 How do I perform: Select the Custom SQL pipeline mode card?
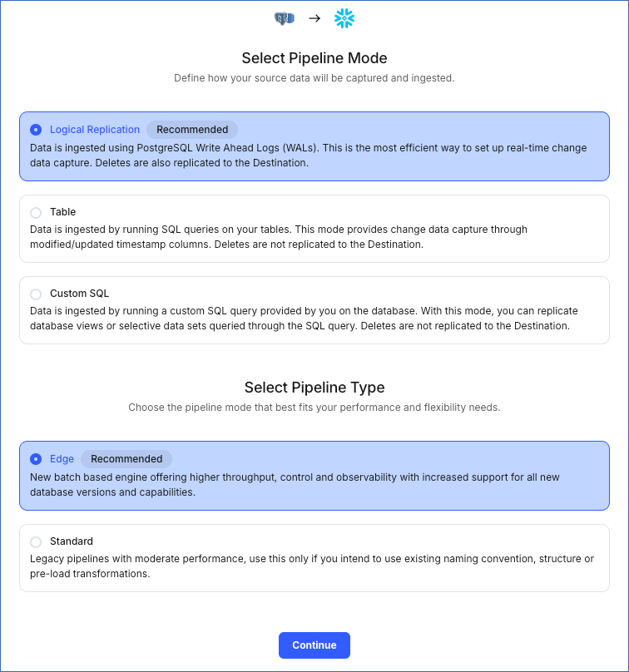coord(314,311)
